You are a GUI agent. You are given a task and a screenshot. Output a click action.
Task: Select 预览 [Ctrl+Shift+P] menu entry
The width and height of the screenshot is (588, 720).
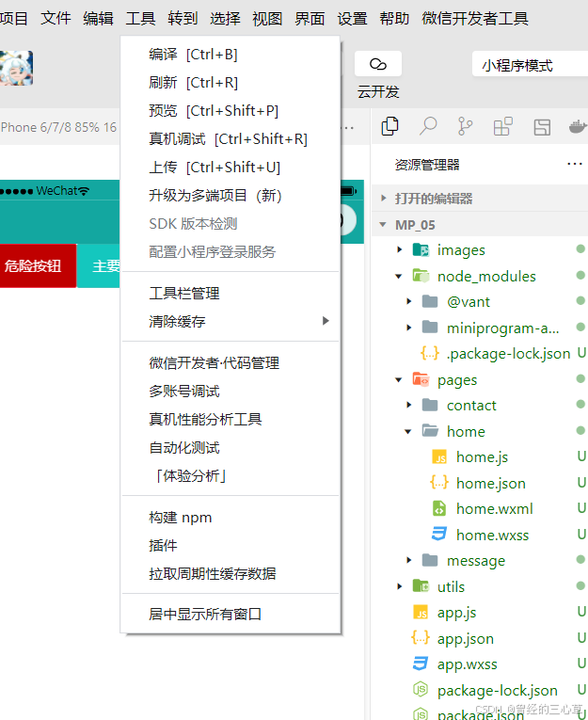tap(230, 111)
